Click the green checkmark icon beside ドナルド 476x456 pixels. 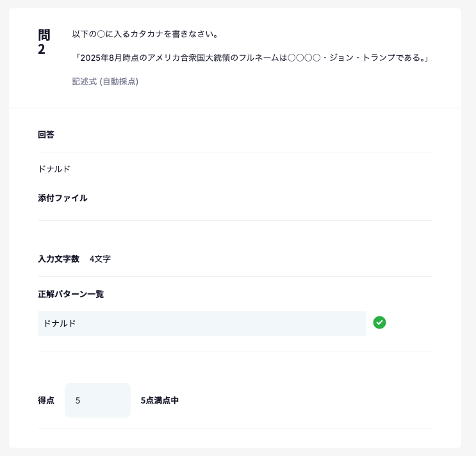pyautogui.click(x=379, y=323)
